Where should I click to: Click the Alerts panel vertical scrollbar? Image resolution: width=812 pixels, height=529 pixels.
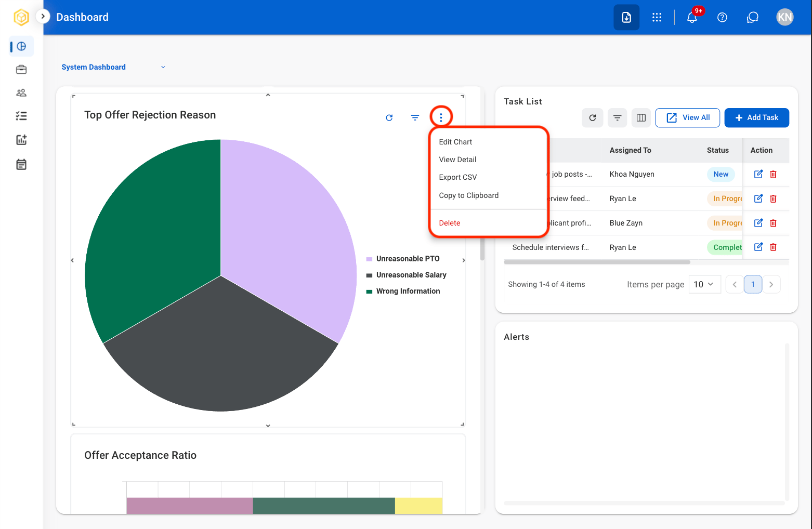coord(787,421)
